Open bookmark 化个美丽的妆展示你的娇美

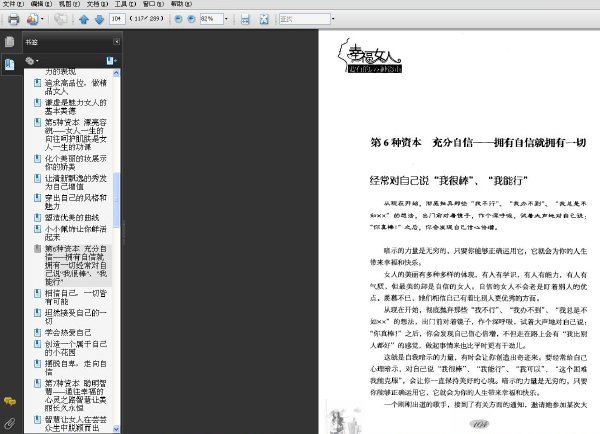(x=75, y=163)
